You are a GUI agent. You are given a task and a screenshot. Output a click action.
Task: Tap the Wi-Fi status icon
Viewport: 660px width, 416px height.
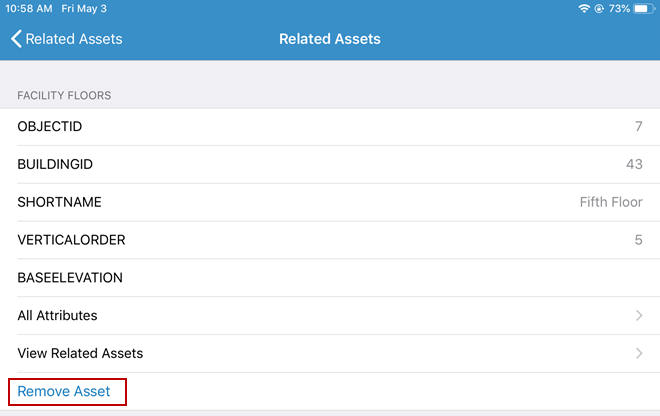584,8
